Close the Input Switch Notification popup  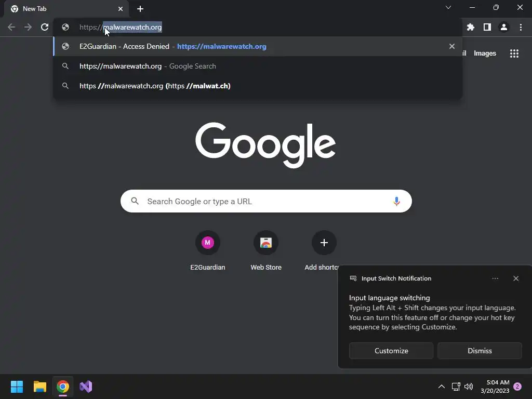(516, 278)
